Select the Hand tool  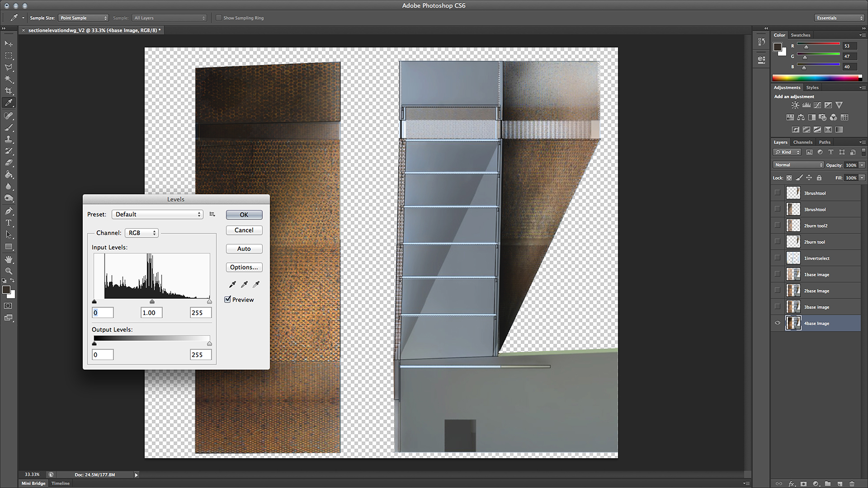9,259
